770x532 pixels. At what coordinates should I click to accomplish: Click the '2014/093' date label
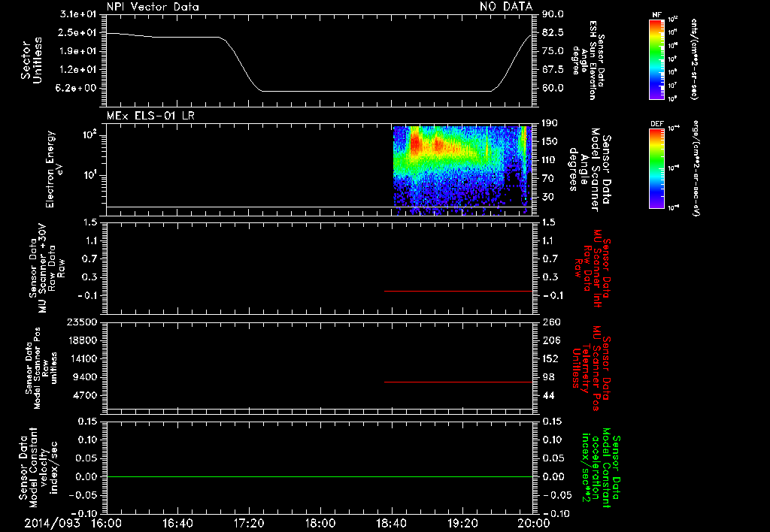point(53,523)
